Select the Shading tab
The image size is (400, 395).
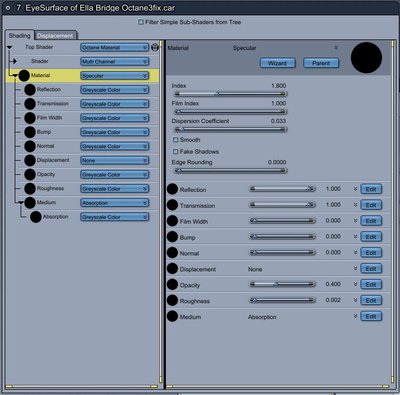coord(19,36)
